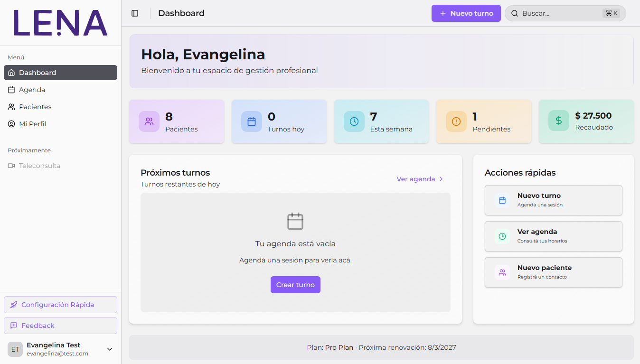This screenshot has height=364, width=640.
Task: Click the Acciones rápidas heading
Action: pos(520,173)
